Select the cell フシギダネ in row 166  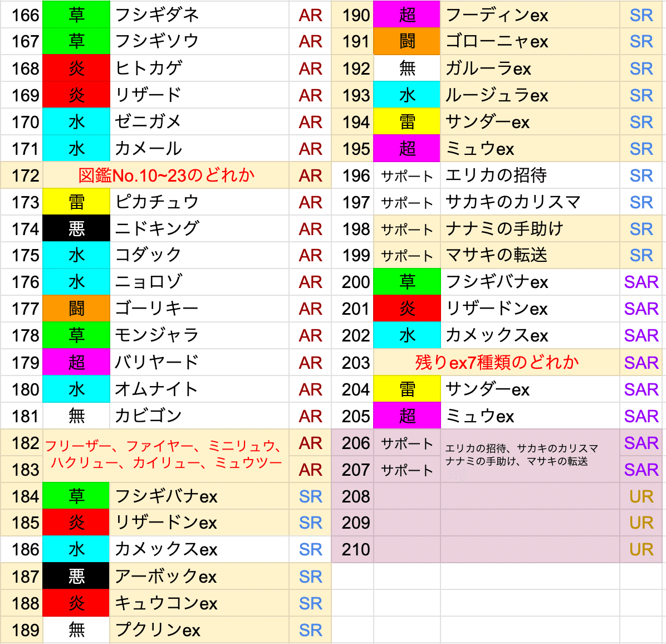pyautogui.click(x=199, y=15)
